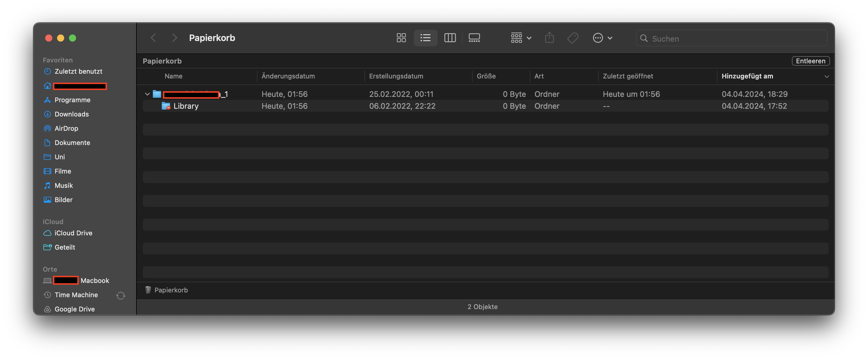The height and width of the screenshot is (359, 868).
Task: Click the Entleeren button
Action: 810,61
